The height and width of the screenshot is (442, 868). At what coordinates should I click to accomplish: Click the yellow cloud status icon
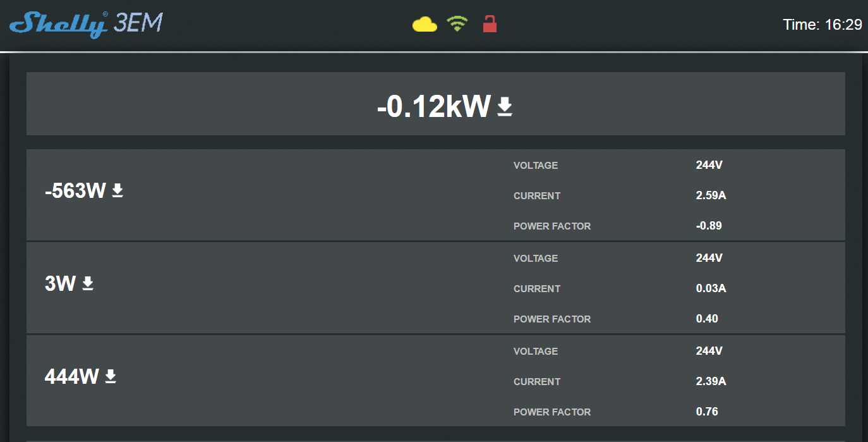click(x=425, y=25)
